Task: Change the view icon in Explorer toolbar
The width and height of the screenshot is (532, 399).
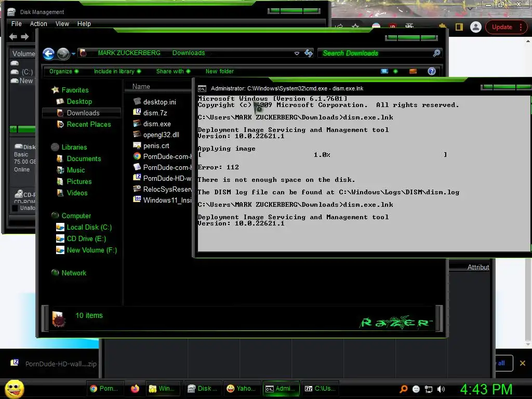Action: coord(384,71)
